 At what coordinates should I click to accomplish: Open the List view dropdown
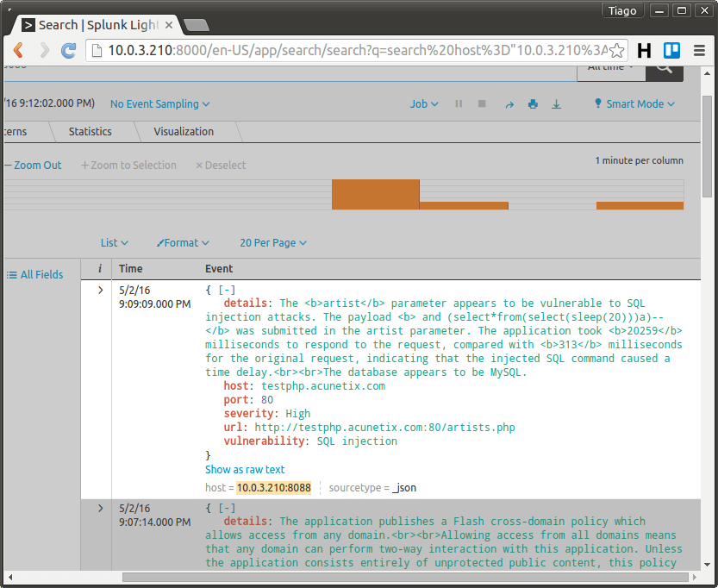point(114,243)
